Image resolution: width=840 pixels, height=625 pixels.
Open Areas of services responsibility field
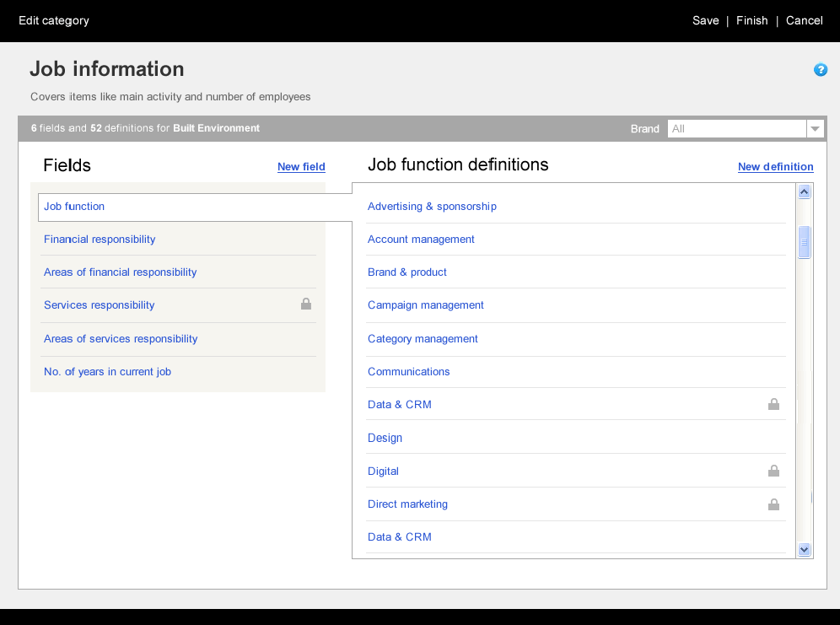(121, 339)
